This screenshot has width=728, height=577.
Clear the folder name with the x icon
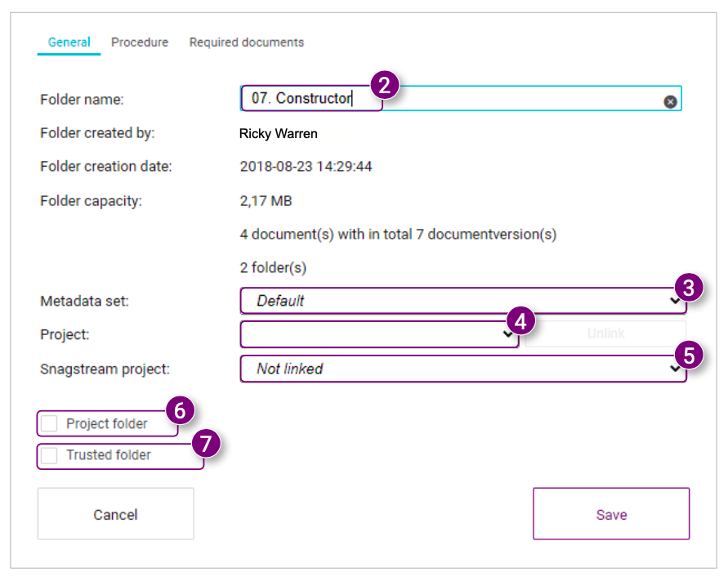coord(670,101)
